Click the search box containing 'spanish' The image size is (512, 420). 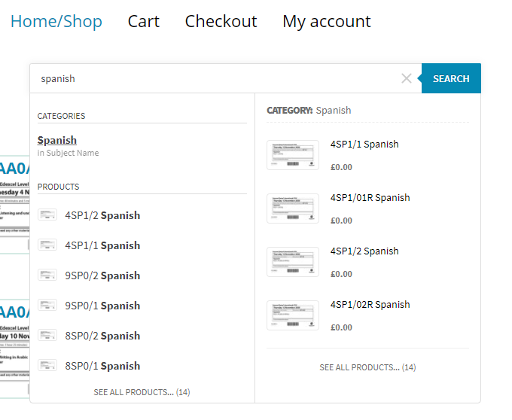pos(218,78)
